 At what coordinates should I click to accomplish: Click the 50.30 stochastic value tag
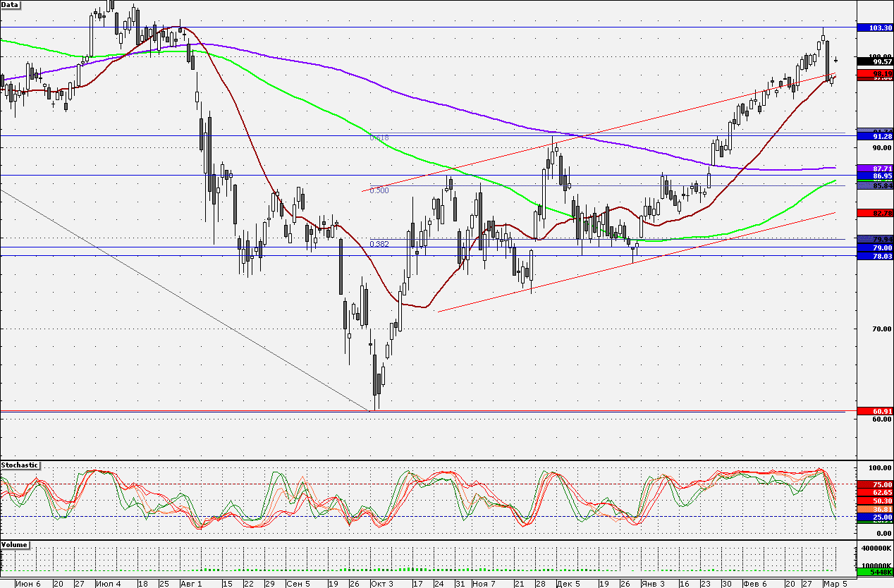875,500
